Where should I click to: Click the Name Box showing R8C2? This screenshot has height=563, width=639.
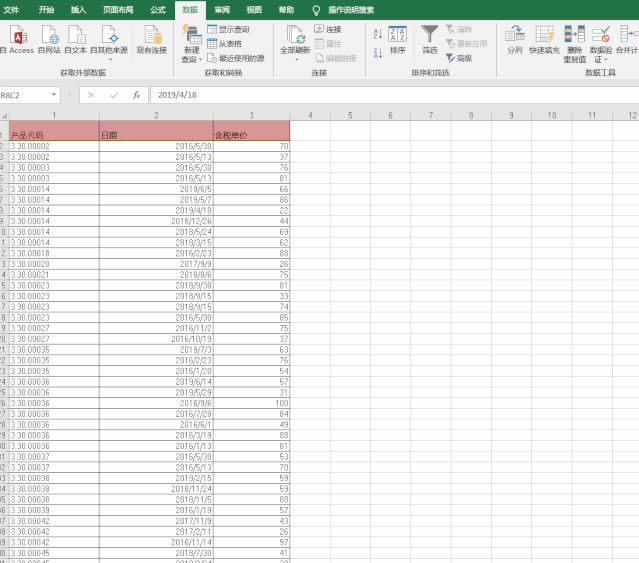tap(24, 95)
